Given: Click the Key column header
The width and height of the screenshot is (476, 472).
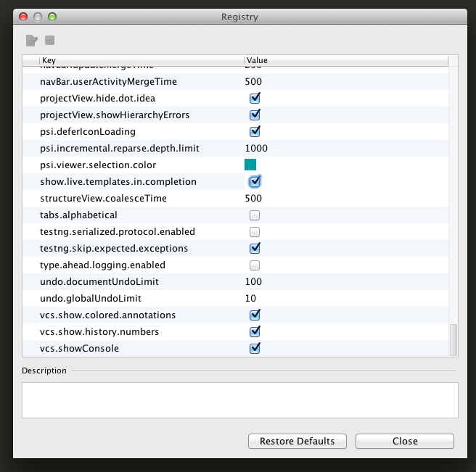Looking at the screenshot, I should click(141, 60).
